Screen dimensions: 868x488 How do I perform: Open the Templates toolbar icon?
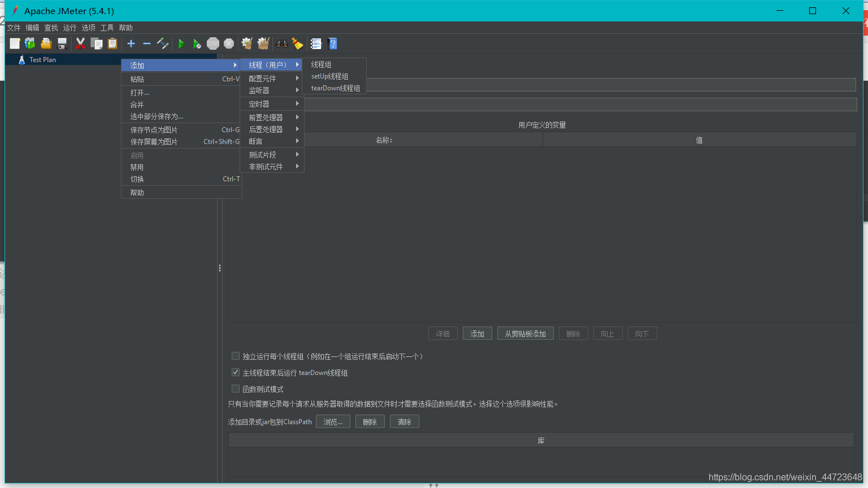click(x=30, y=43)
